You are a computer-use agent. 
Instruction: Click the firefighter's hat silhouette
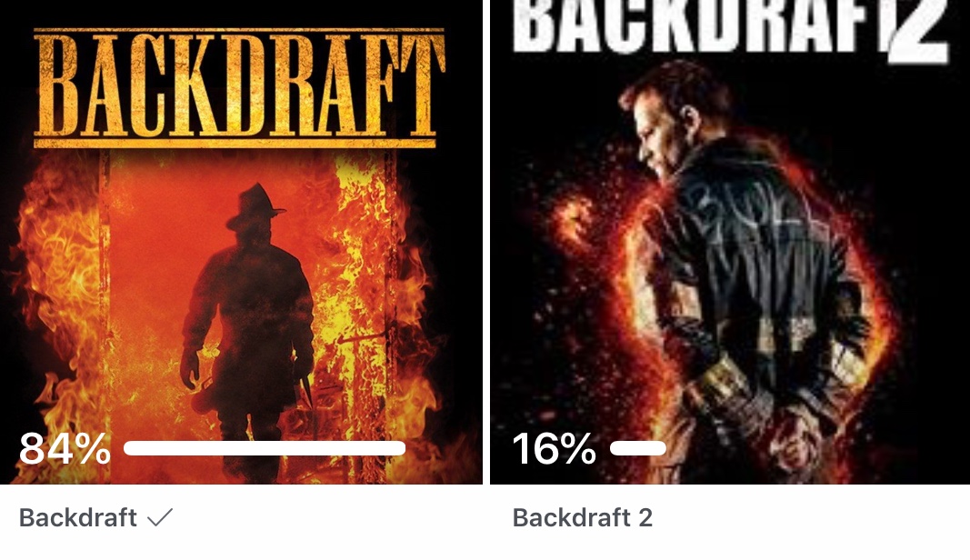255,207
